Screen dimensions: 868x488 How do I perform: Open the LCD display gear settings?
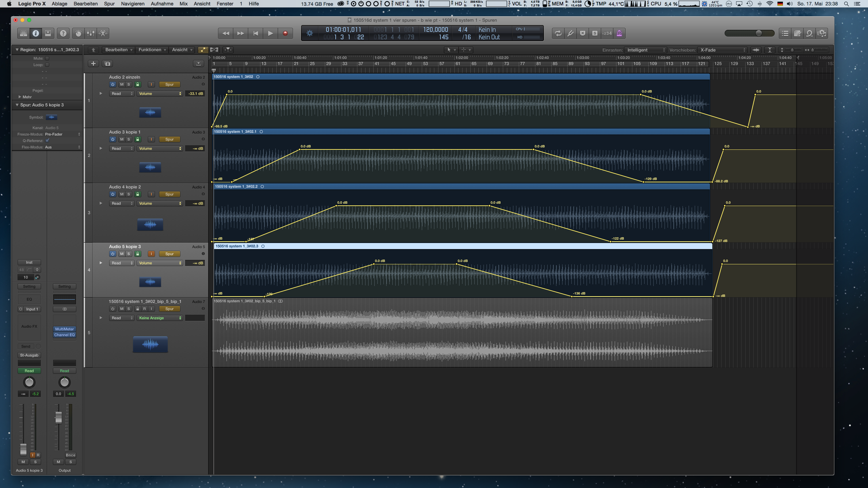(310, 33)
